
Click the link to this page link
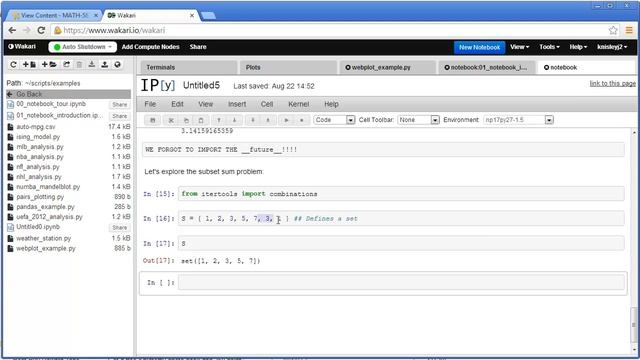pos(612,83)
